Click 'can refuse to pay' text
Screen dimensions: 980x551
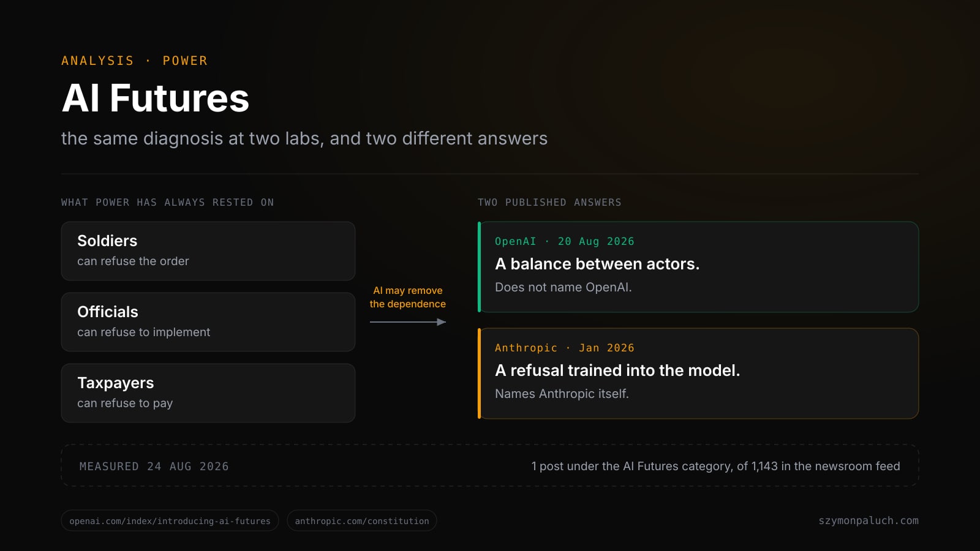click(x=125, y=403)
